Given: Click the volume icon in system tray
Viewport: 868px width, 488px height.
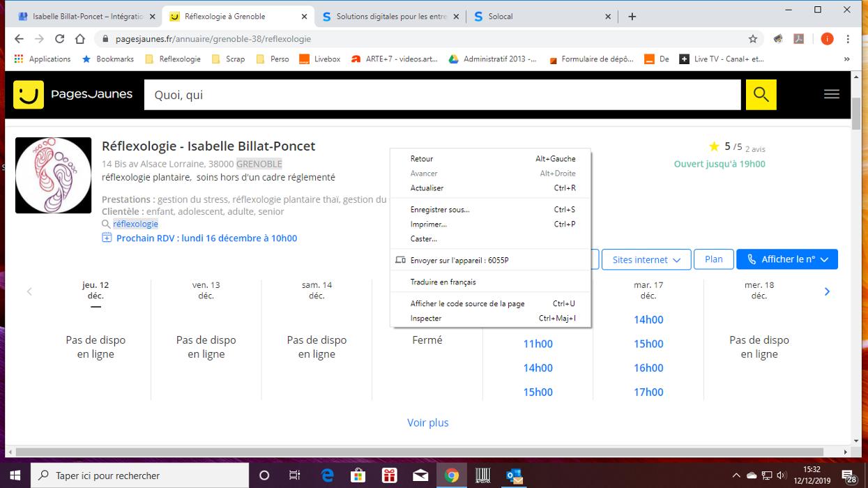Looking at the screenshot, I should (x=781, y=475).
